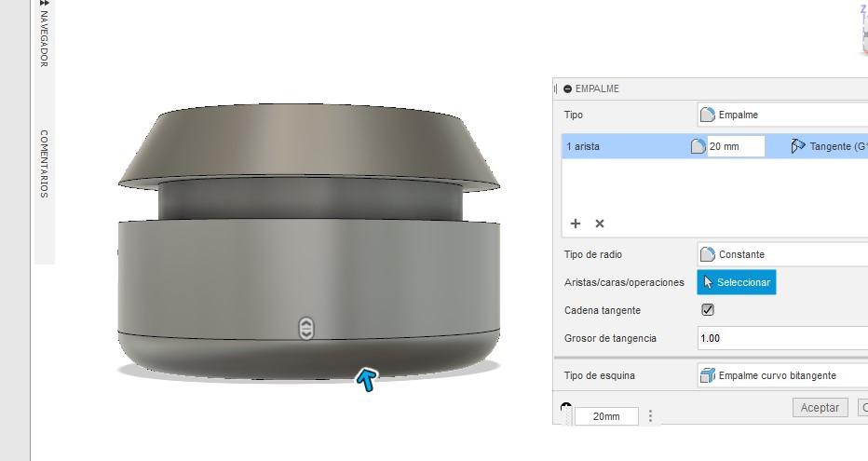Open the Tipo dropdown showing Empalme
This screenshot has width=868, height=461.
tap(782, 115)
